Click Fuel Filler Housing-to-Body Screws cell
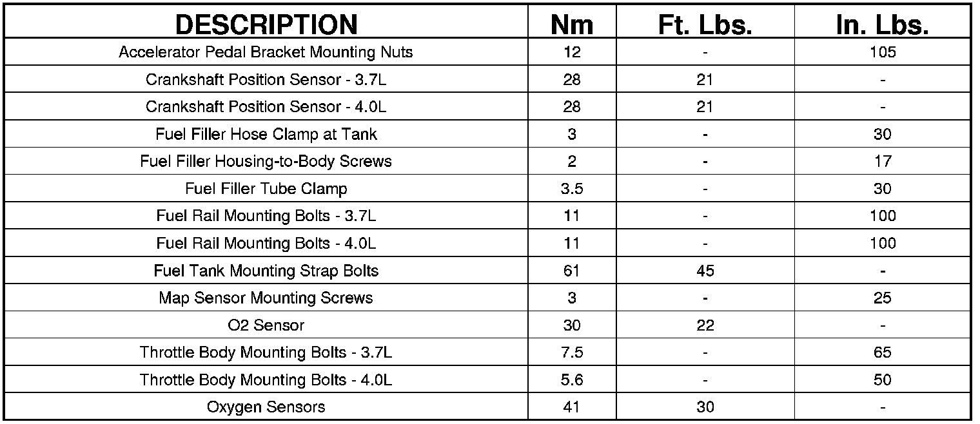 tap(266, 161)
